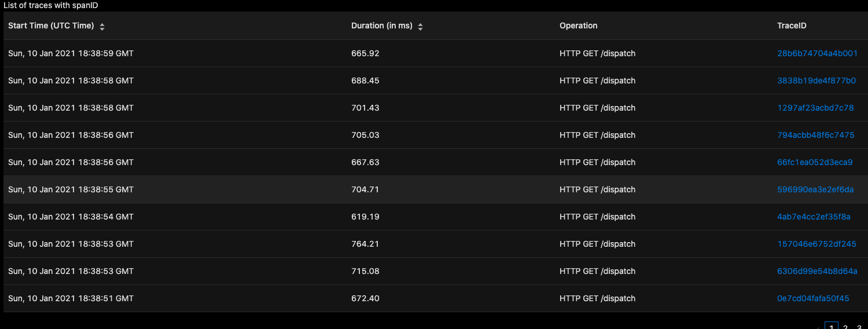The width and height of the screenshot is (868, 329).
Task: Click trace ID 4ab7e4cc2ef35f8a
Action: (x=814, y=217)
